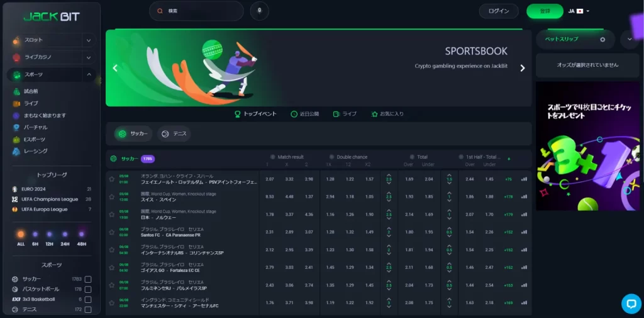Select the Top Events tab
Screen dimensions: 644x318
255,114
